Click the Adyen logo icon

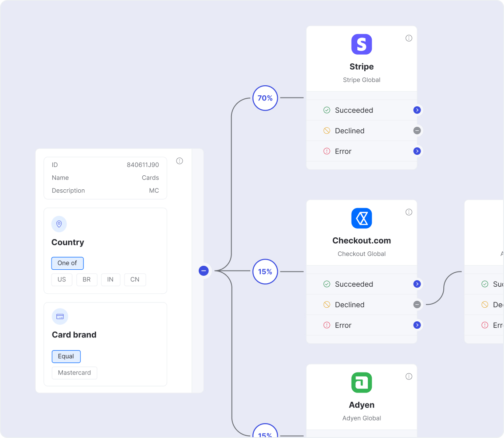(362, 382)
